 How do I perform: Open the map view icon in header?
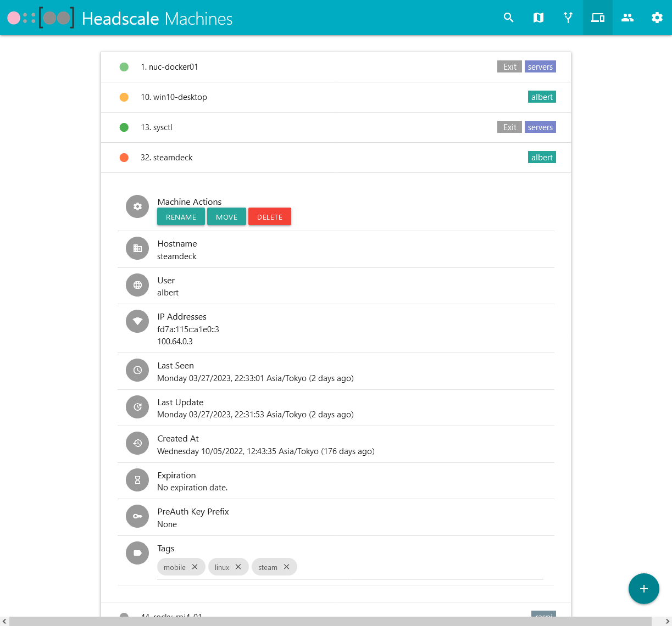click(x=538, y=18)
